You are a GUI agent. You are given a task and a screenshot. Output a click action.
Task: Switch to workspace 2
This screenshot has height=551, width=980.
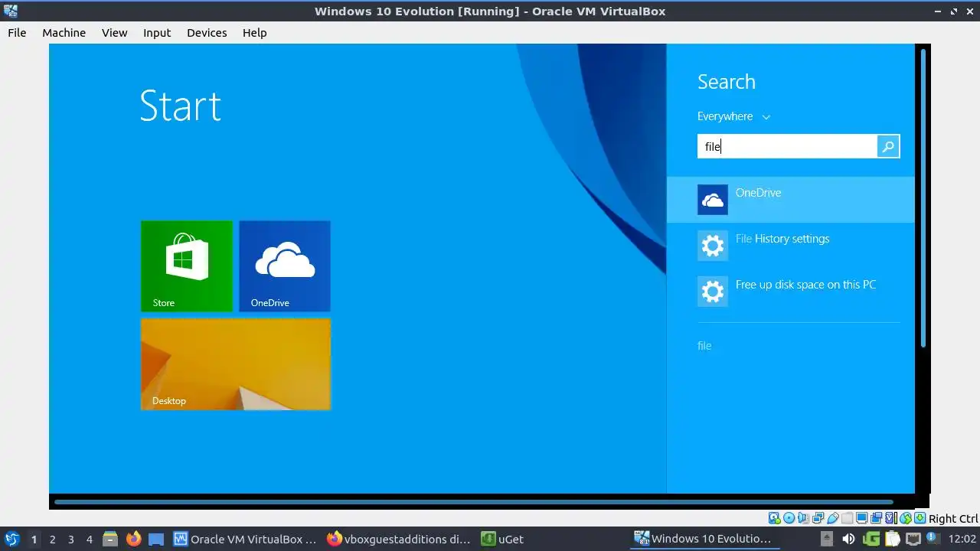52,539
